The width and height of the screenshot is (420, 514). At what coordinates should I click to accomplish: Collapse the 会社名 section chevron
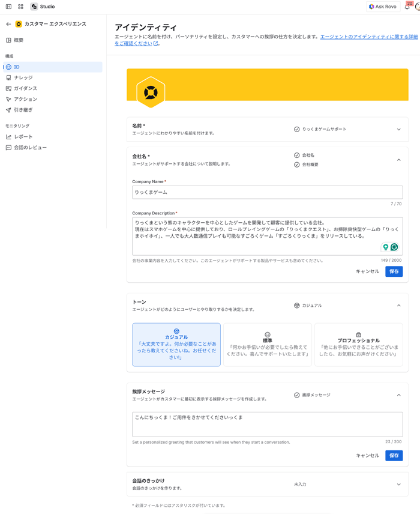click(399, 160)
